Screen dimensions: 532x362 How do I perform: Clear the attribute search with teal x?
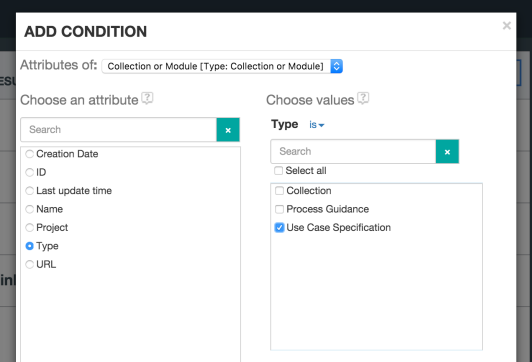[x=228, y=130]
